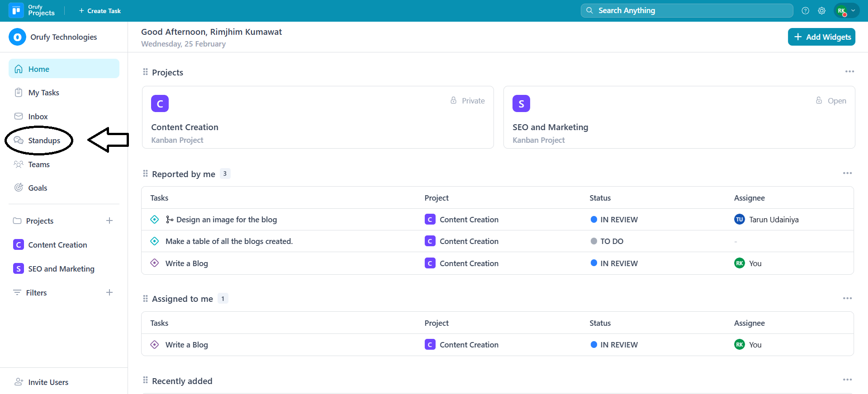This screenshot has height=394, width=868.
Task: Click the Search Anything field
Action: [687, 10]
